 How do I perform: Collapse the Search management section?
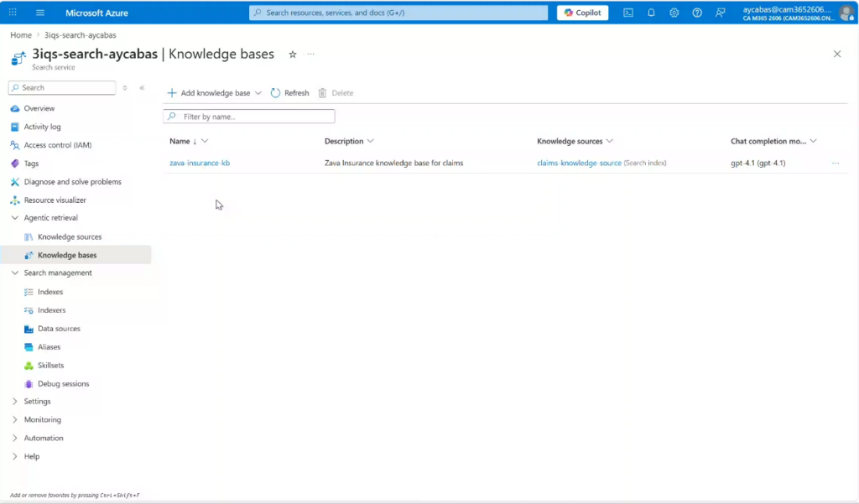coord(15,273)
